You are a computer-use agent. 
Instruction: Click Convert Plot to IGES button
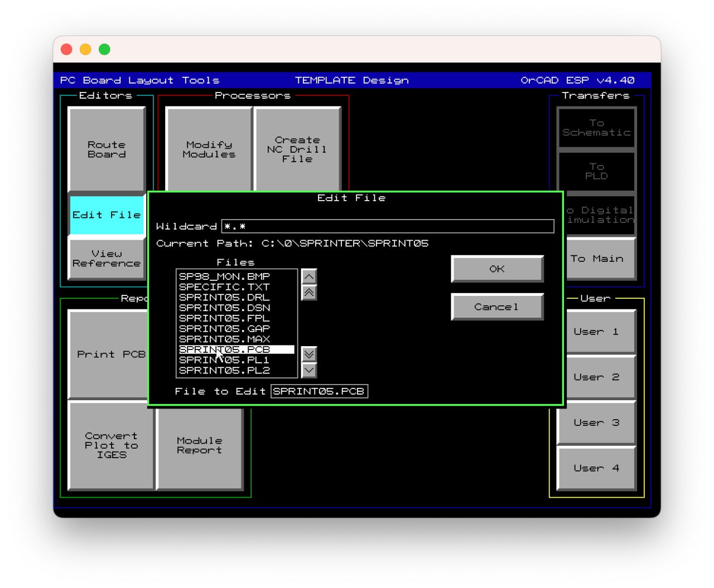click(111, 445)
